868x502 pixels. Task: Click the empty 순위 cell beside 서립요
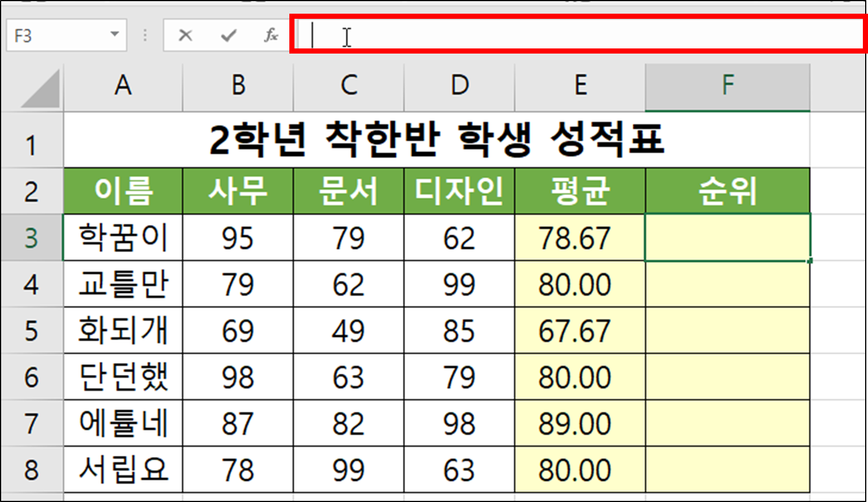[x=727, y=469]
